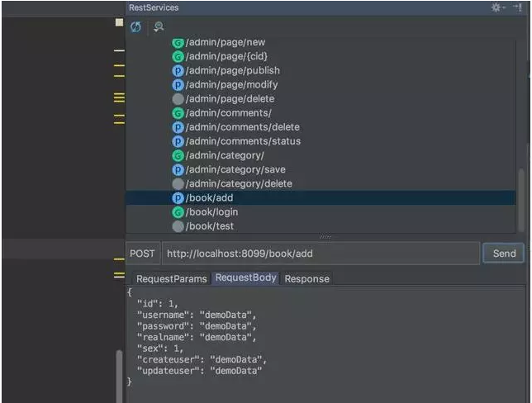This screenshot has height=403, width=532.
Task: Select /admin/page/{cid} service
Action: pos(226,56)
